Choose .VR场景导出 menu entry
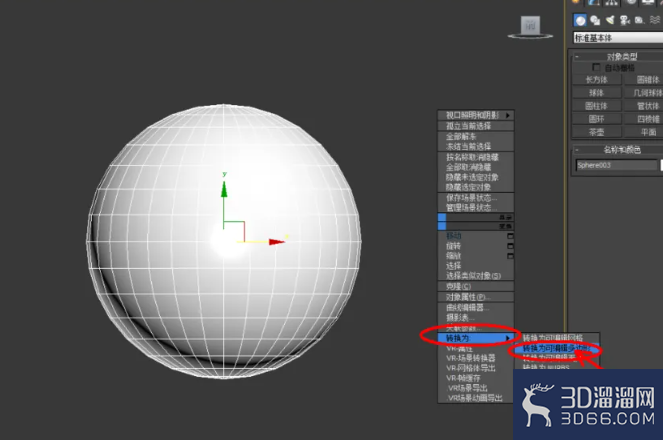The image size is (663, 440). point(476,388)
